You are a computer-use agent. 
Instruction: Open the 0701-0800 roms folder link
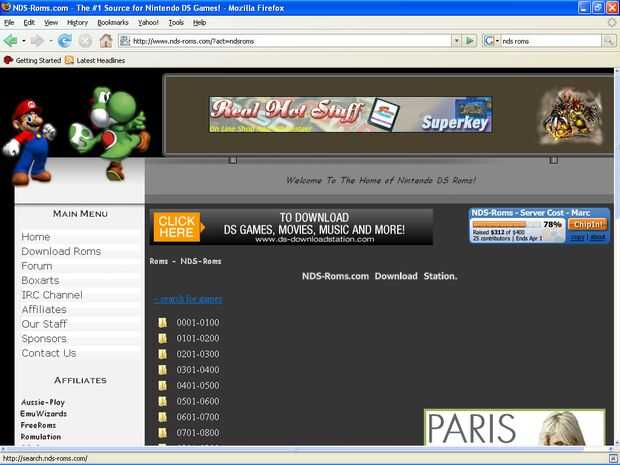(x=198, y=433)
